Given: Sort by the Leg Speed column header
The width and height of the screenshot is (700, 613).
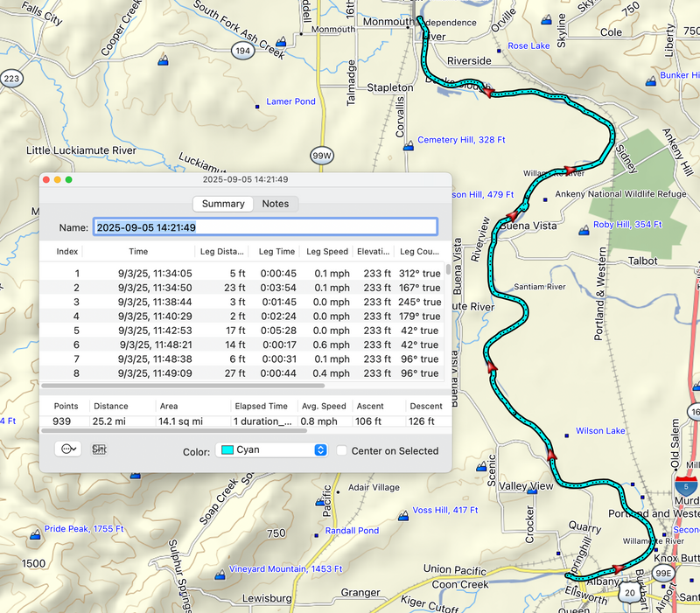Looking at the screenshot, I should point(326,252).
